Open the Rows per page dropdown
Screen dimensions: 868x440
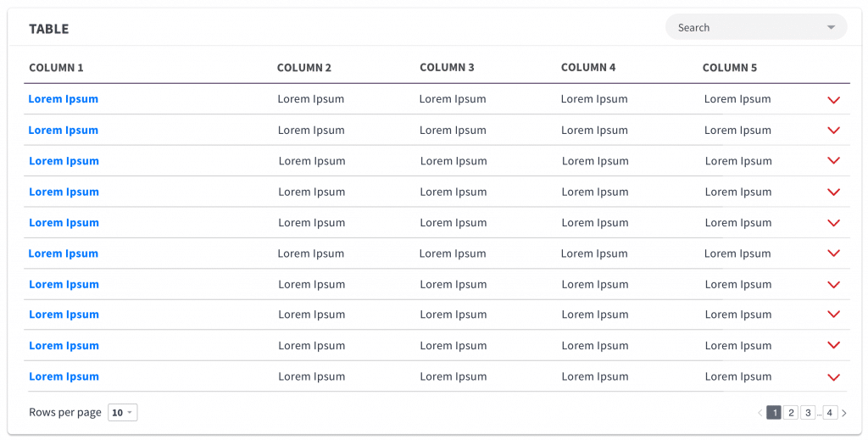click(122, 412)
